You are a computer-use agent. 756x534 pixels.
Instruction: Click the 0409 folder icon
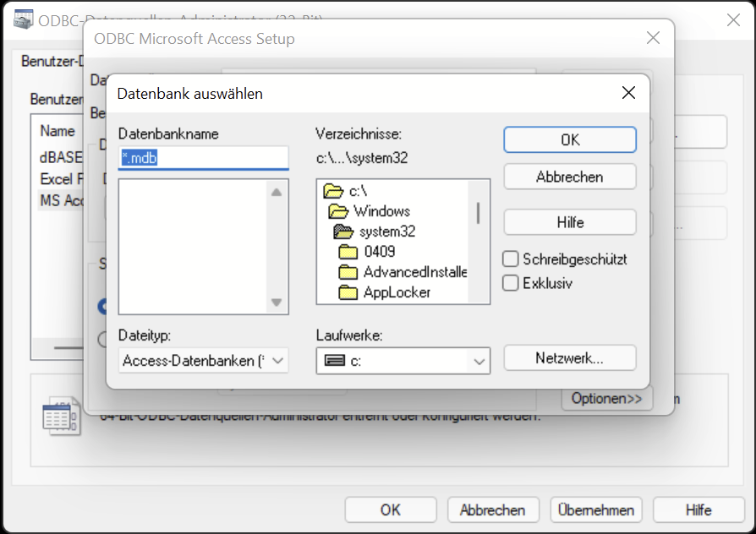[x=348, y=252]
